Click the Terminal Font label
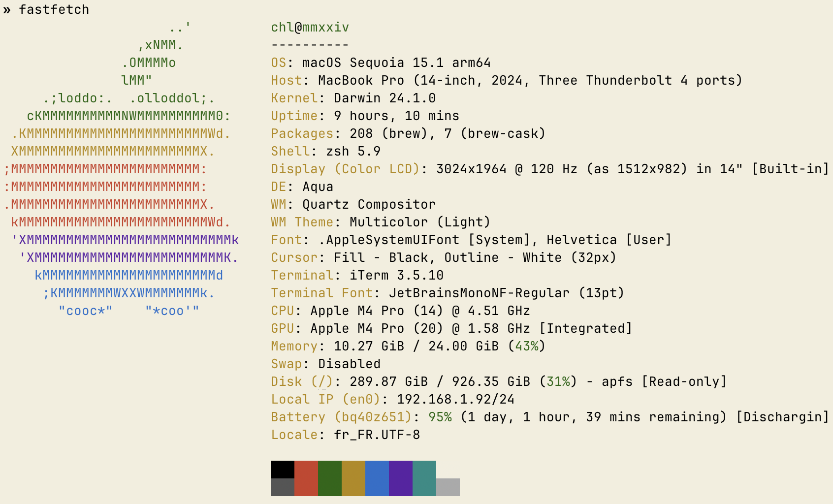 click(321, 293)
